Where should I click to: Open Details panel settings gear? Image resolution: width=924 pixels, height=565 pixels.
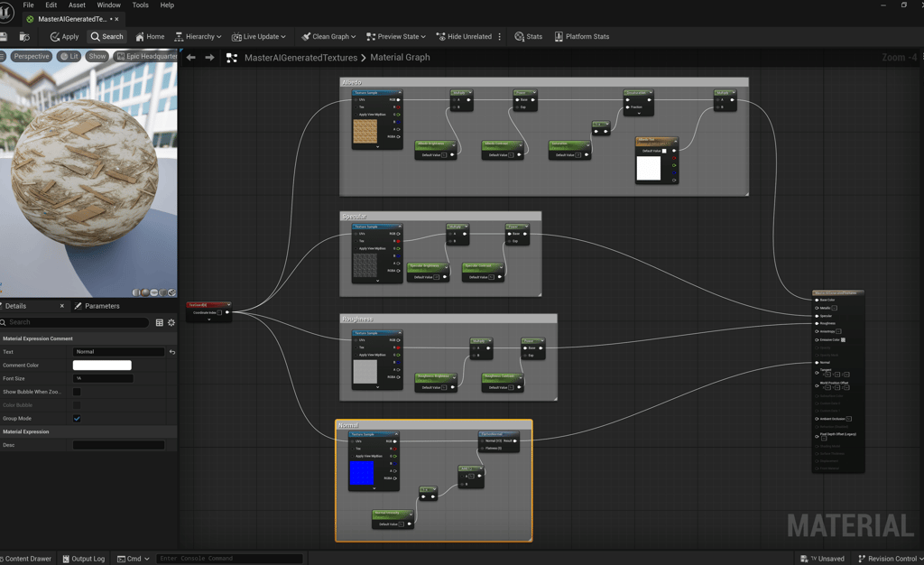pyautogui.click(x=171, y=322)
